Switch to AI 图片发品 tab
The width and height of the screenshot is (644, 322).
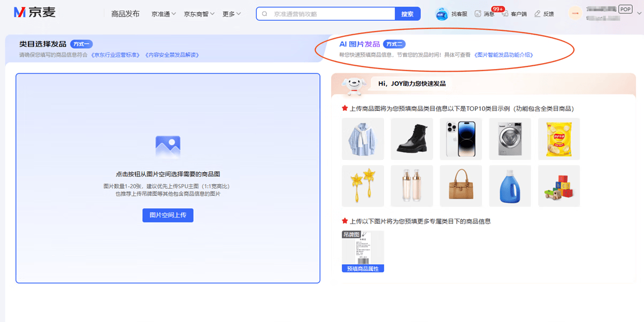(359, 44)
